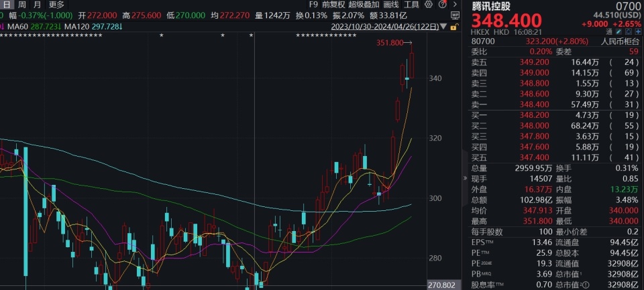Open the F9 deep data page
644x290 pixels.
313,5
